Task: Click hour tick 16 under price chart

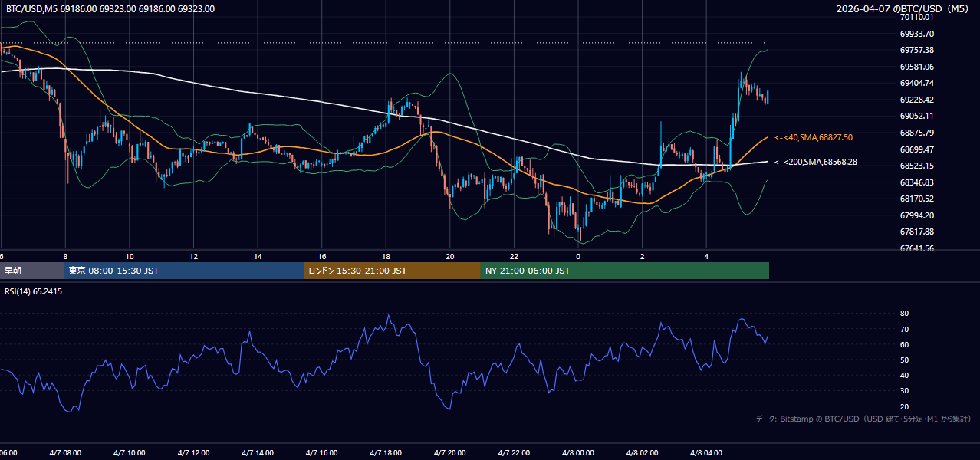Action: click(322, 256)
